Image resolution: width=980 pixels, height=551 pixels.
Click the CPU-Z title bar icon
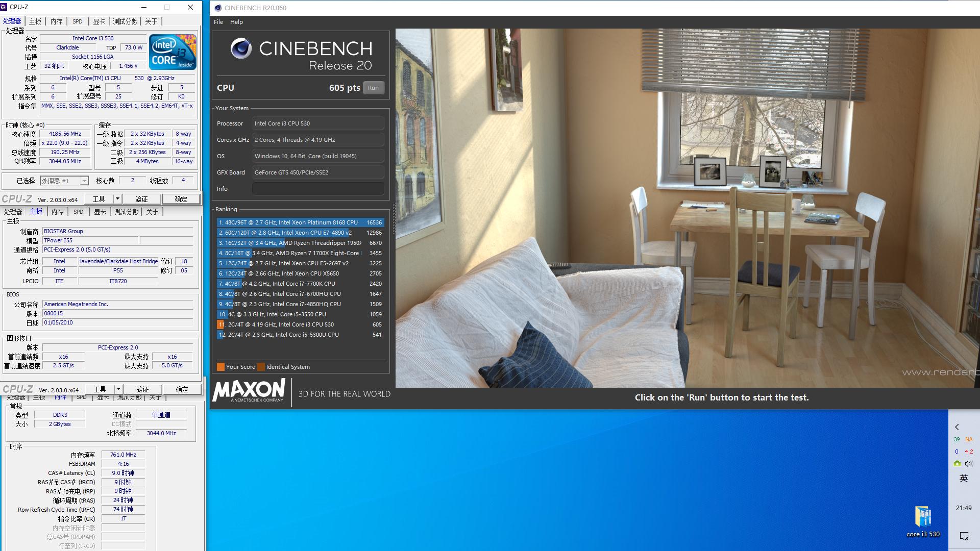coord(4,7)
